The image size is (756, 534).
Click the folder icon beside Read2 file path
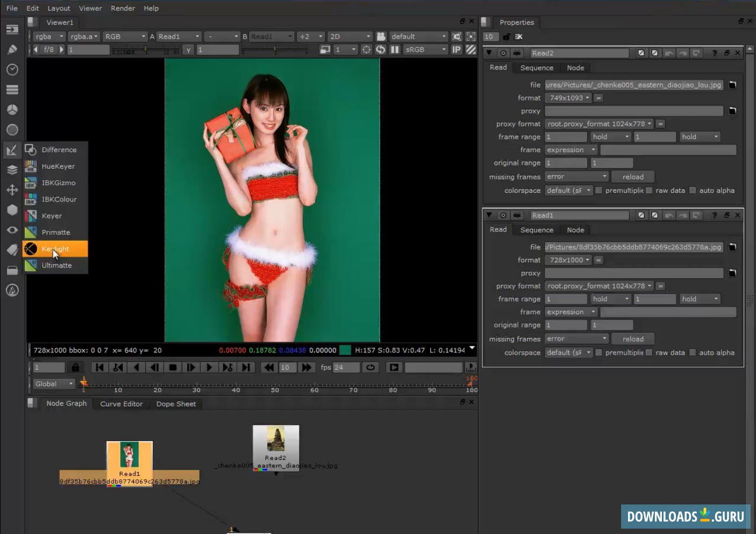[x=732, y=85]
